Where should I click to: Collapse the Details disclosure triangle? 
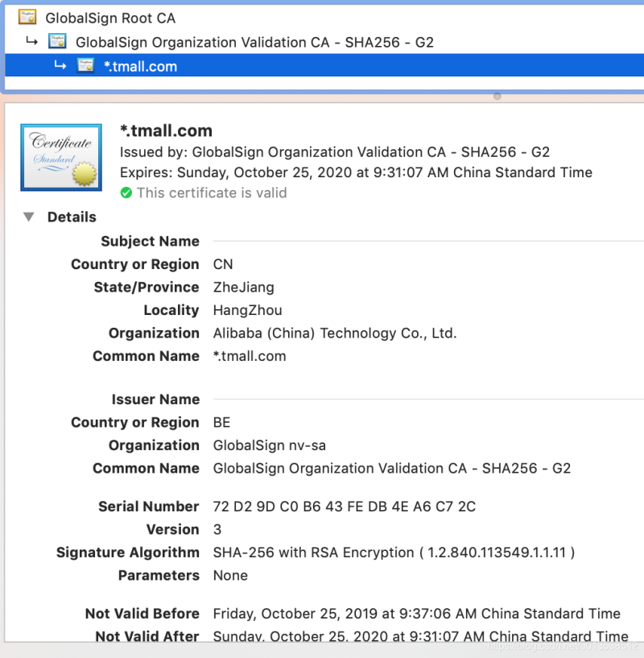pyautogui.click(x=28, y=217)
